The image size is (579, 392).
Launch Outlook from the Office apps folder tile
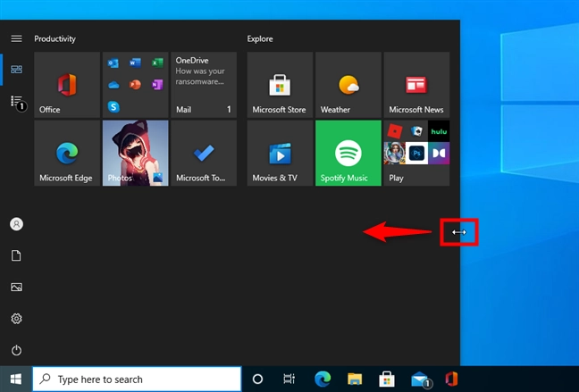pyautogui.click(x=113, y=63)
